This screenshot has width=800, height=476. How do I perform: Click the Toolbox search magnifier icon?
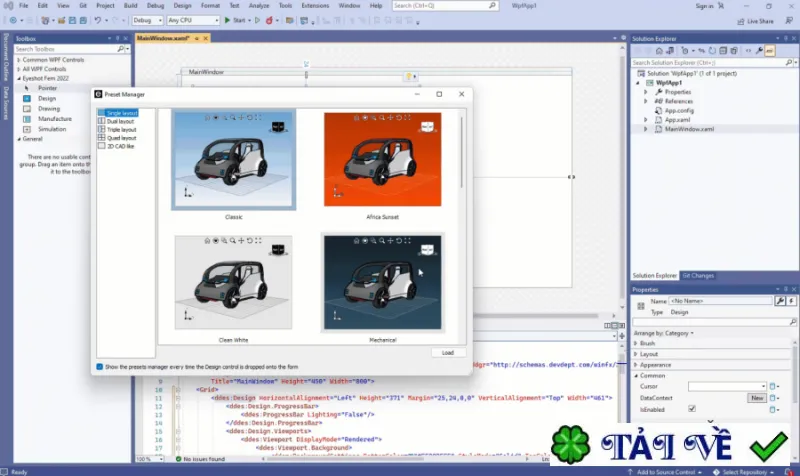click(x=120, y=49)
